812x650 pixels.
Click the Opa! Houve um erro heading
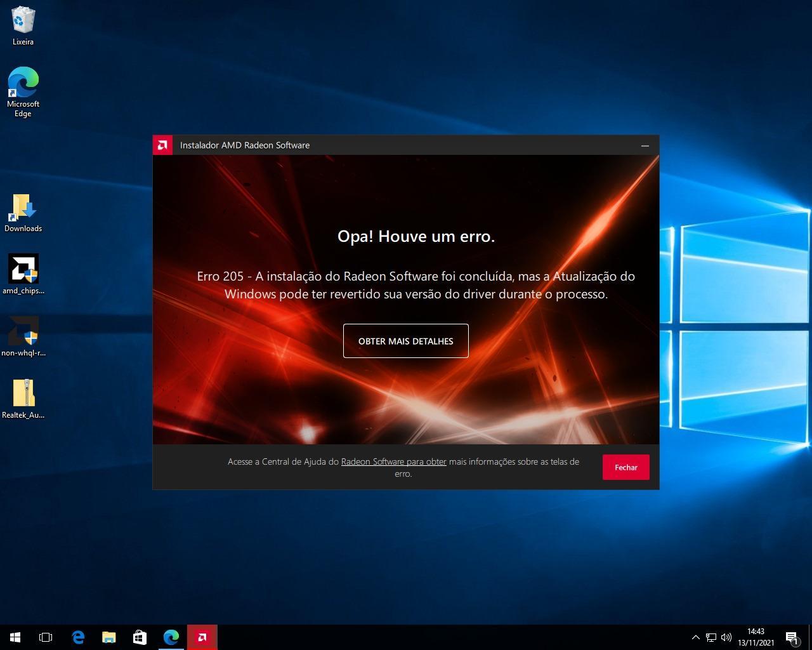point(416,236)
